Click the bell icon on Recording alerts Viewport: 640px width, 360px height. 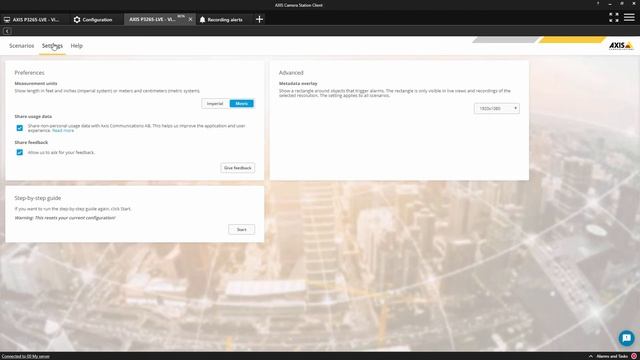pyautogui.click(x=202, y=20)
